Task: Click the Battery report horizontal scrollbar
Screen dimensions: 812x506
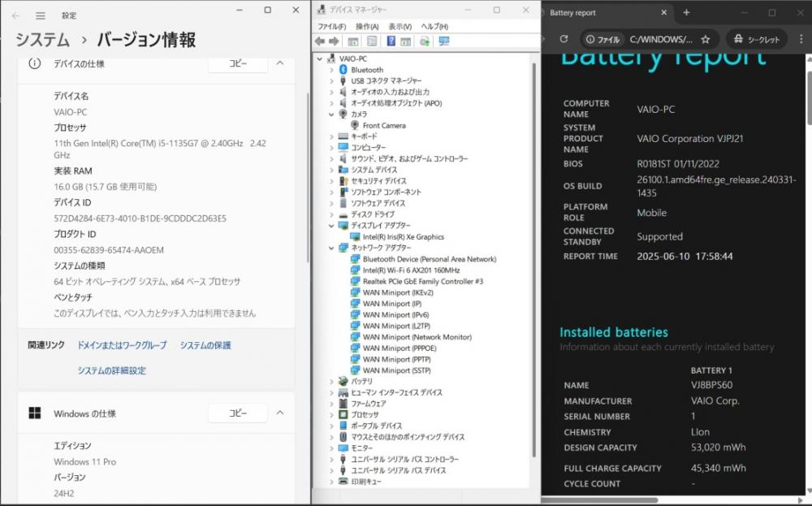Action: point(601,500)
